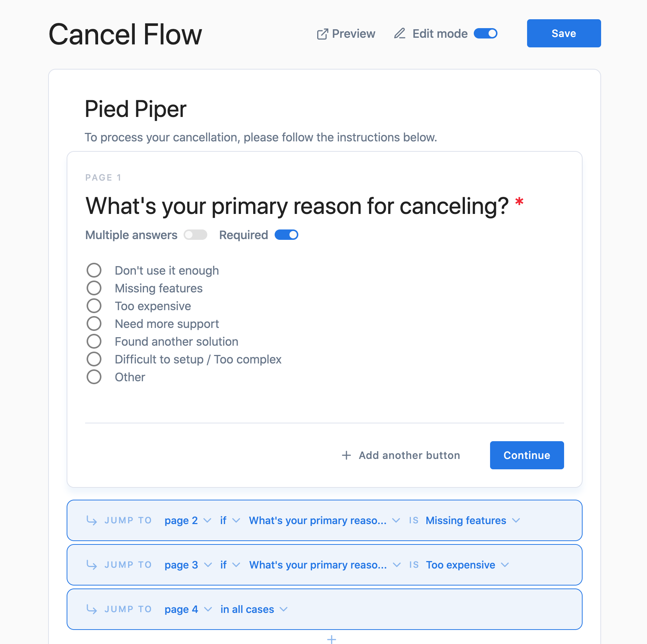Choose the Found another solution radio button
The image size is (647, 644).
click(x=94, y=342)
